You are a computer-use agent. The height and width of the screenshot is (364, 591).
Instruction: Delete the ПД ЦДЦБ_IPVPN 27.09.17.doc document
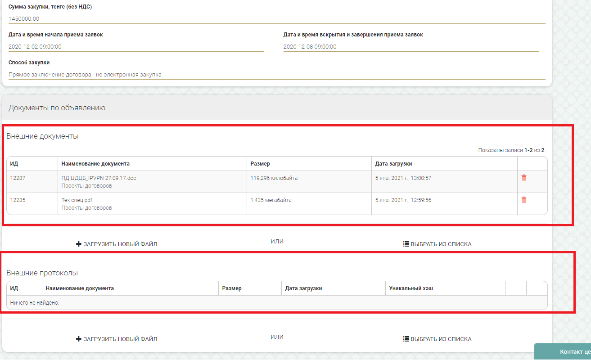tap(523, 178)
